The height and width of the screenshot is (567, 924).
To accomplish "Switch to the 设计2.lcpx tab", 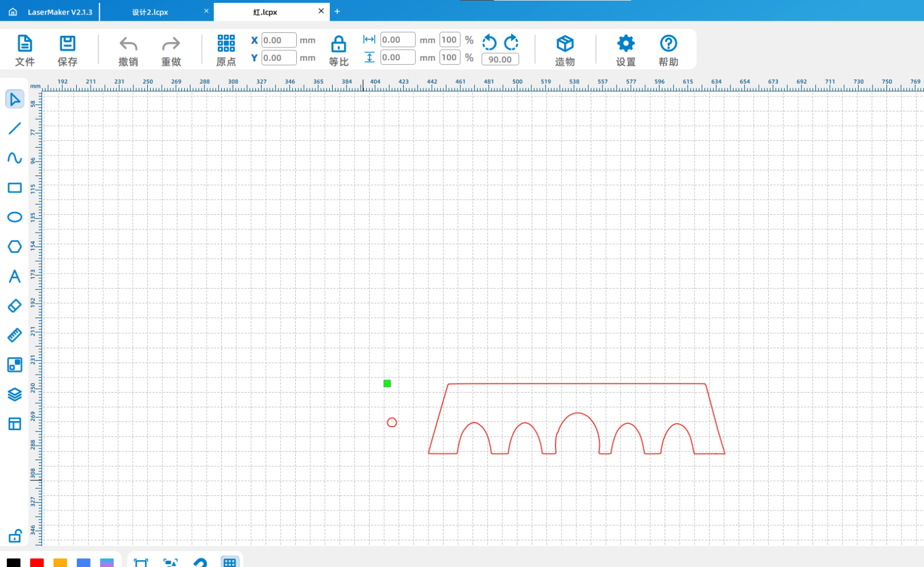I will click(x=150, y=12).
